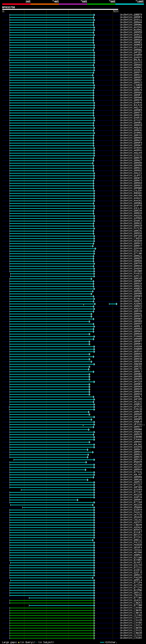This screenshot has height=644, width=146.
Task: Select hit label UniRef100_B5LML0
Action: pyautogui.click(x=131, y=60)
